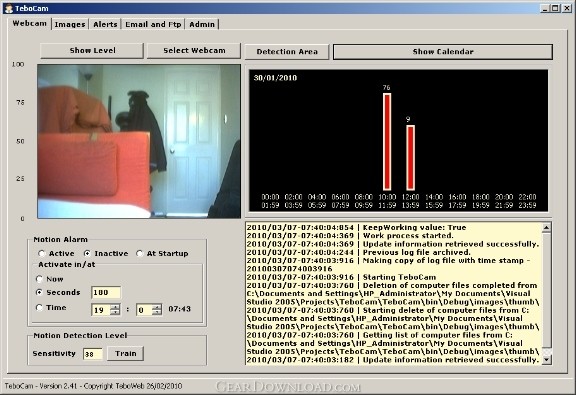Click the 10:00 11:59 time slot label

coord(387,201)
